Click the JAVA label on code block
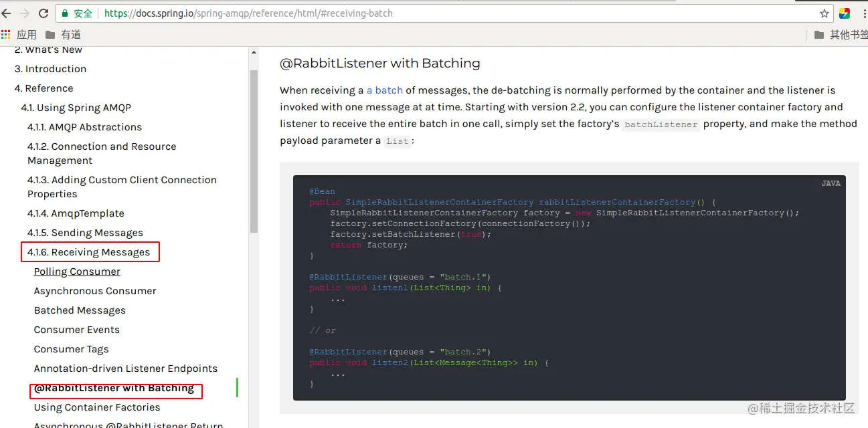Image resolution: width=868 pixels, height=428 pixels. [x=831, y=183]
